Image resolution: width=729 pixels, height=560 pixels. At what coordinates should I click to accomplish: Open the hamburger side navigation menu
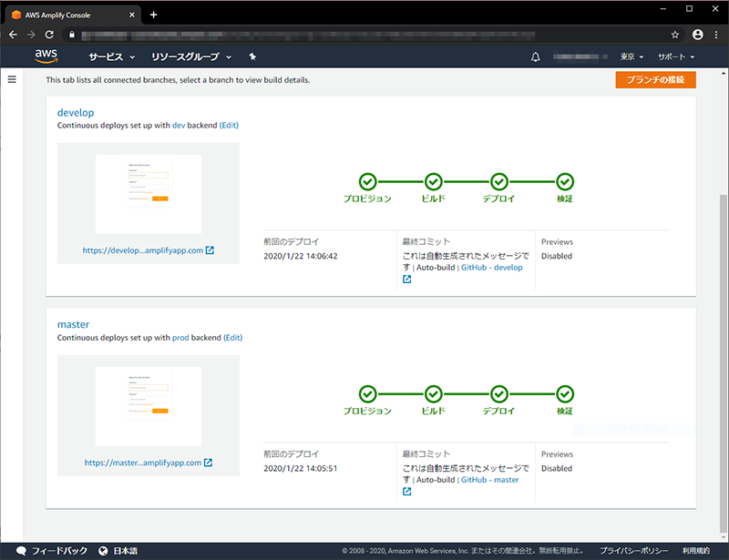pyautogui.click(x=12, y=79)
